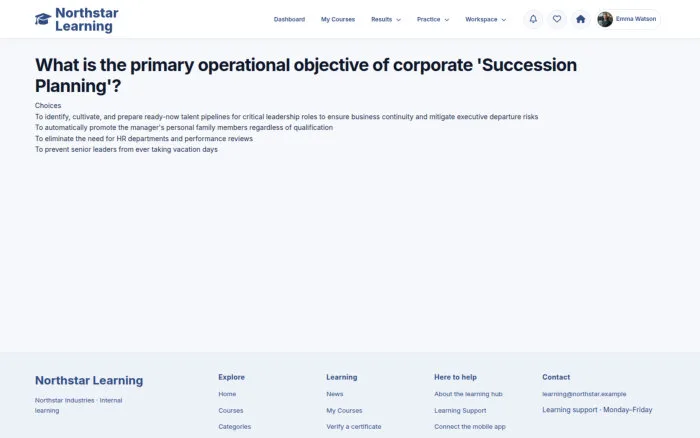Image resolution: width=700 pixels, height=438 pixels.
Task: Open About the learning hub link
Action: coord(468,394)
